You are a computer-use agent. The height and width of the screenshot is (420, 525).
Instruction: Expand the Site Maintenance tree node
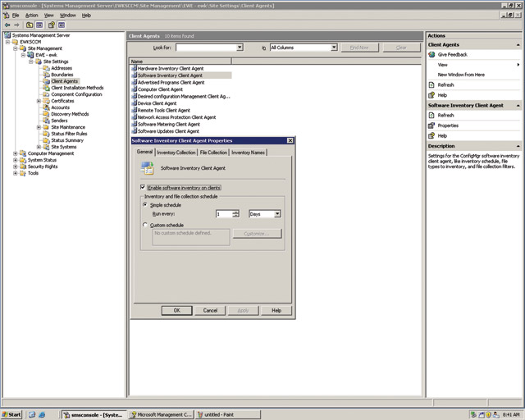pos(39,127)
